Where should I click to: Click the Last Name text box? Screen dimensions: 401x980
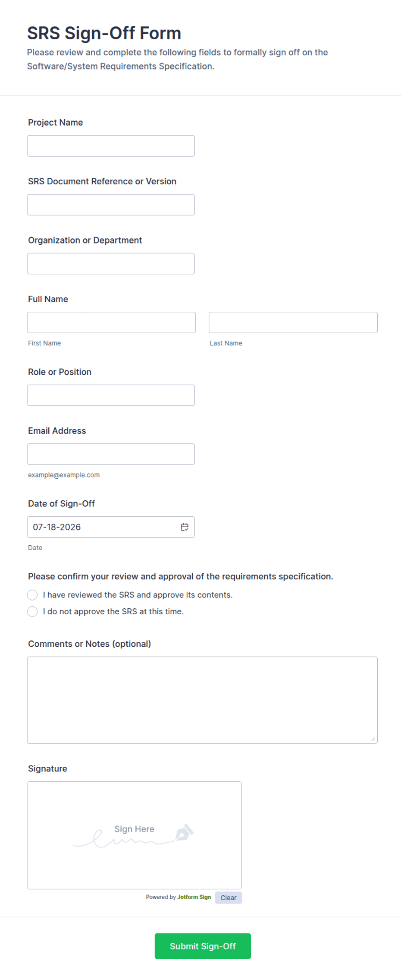point(293,322)
